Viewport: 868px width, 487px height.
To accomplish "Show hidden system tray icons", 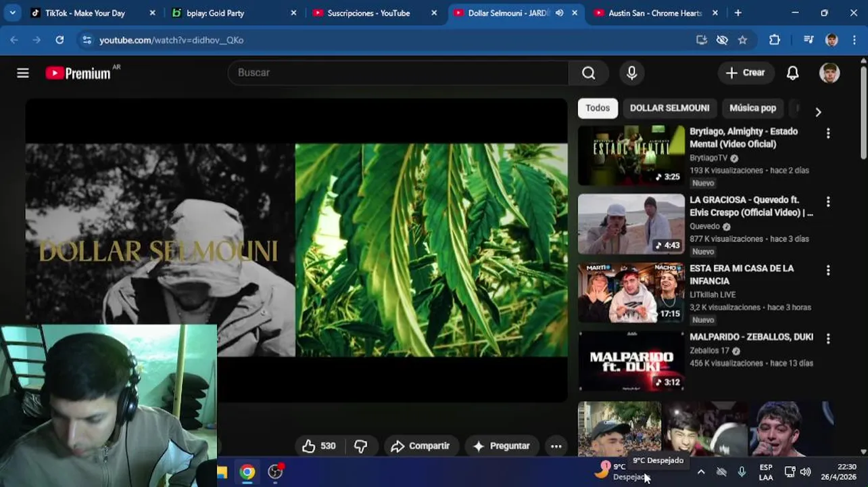I will coord(700,472).
